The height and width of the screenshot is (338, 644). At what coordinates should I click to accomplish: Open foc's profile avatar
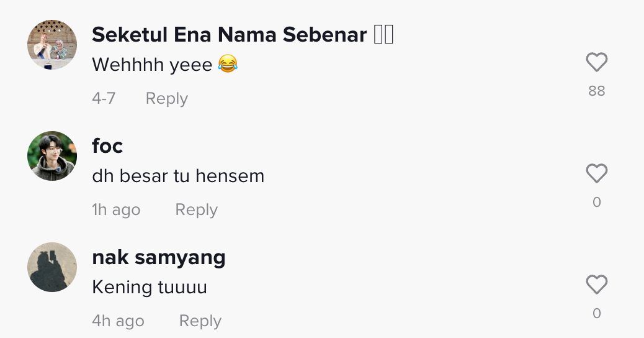[52, 156]
